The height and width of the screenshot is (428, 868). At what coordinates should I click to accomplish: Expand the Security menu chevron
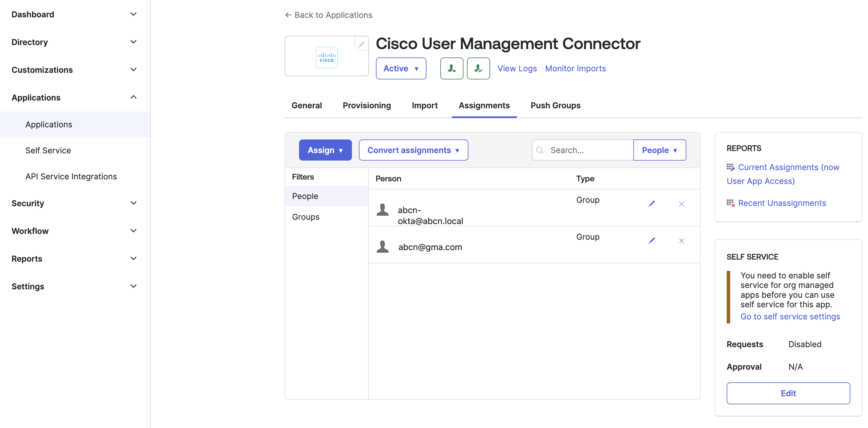pos(133,203)
